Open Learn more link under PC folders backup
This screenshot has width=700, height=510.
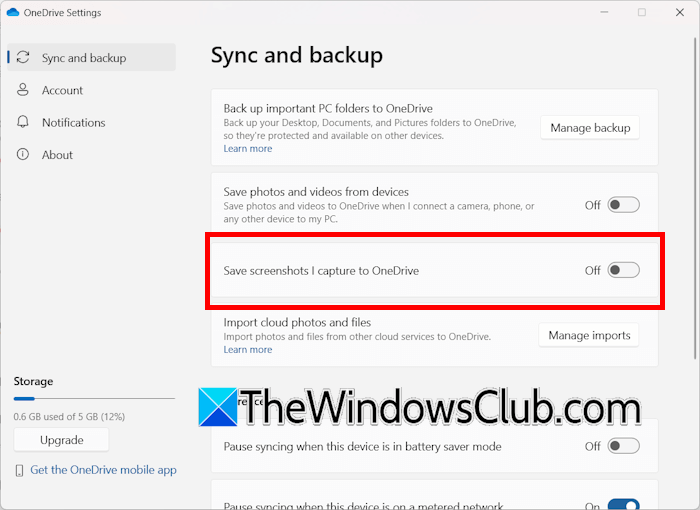pos(248,149)
